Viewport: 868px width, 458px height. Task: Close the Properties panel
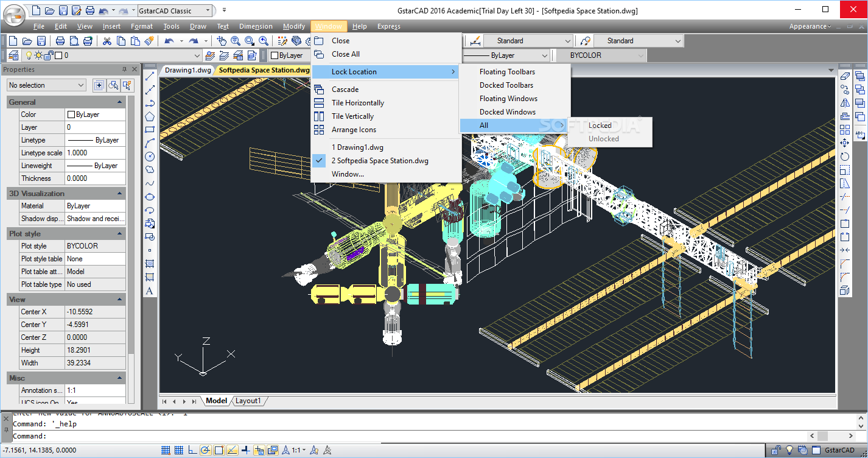[135, 69]
